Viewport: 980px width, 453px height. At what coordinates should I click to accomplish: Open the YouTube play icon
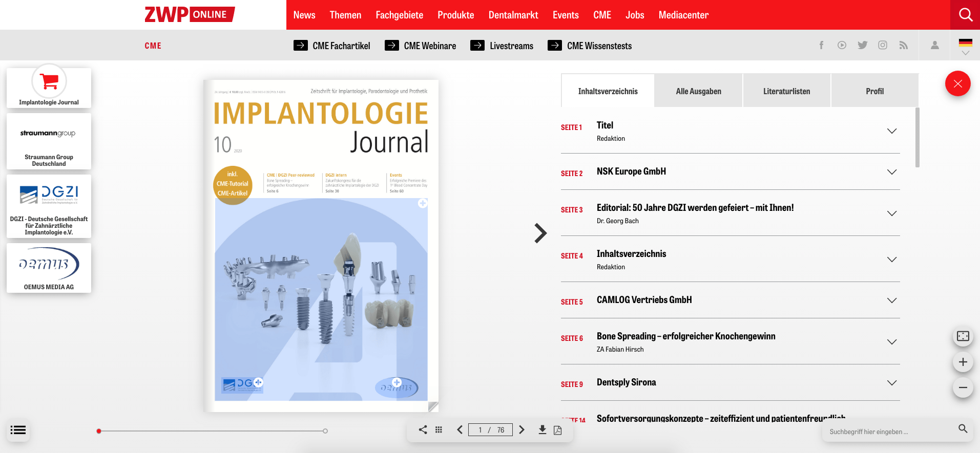click(842, 45)
